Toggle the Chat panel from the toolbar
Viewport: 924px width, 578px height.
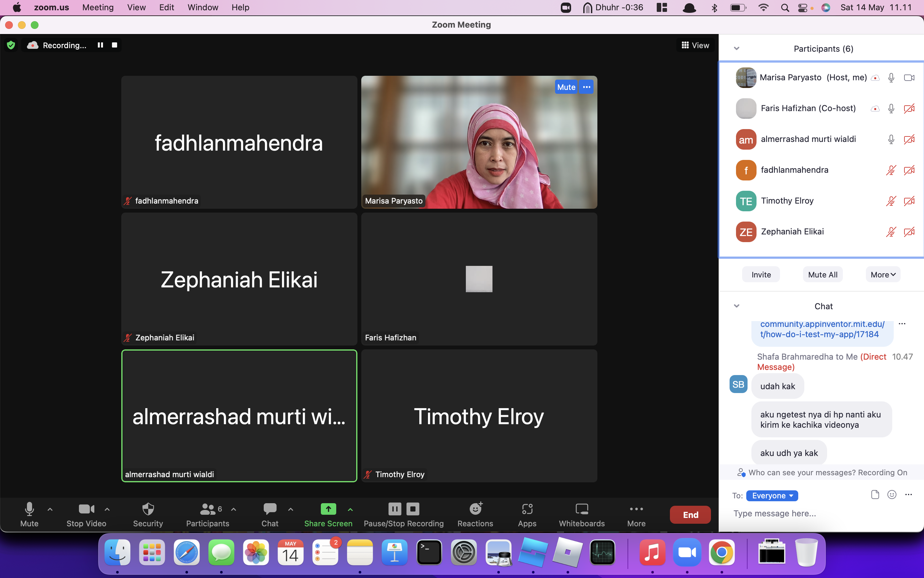pos(270,514)
